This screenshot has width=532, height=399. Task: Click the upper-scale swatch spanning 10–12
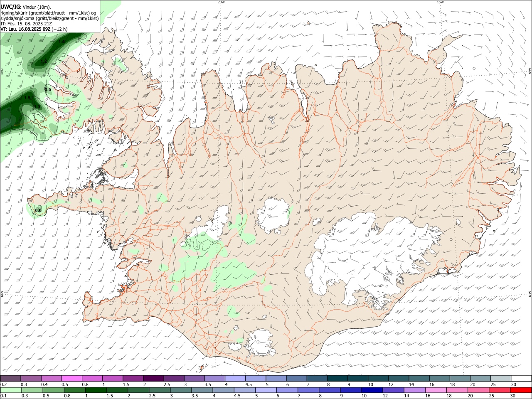[378, 378]
